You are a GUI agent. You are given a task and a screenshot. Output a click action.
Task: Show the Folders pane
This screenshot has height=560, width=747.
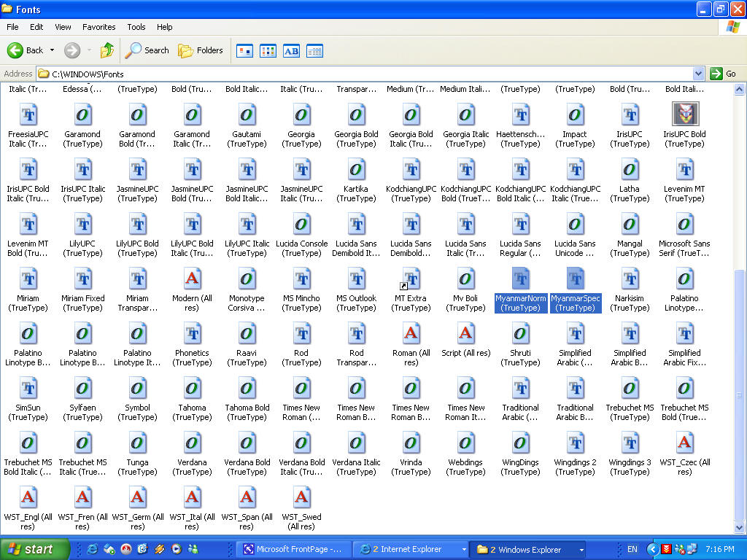[200, 50]
